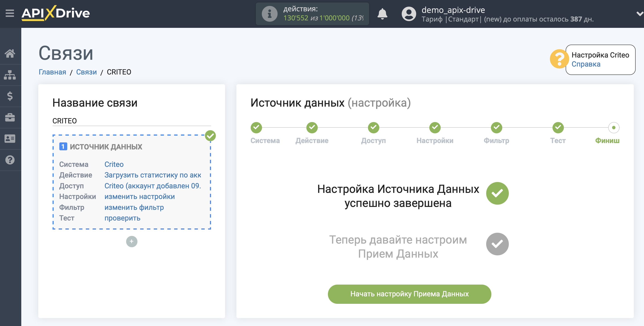The width and height of the screenshot is (644, 326).
Task: Click the green check on source block
Action: [210, 136]
